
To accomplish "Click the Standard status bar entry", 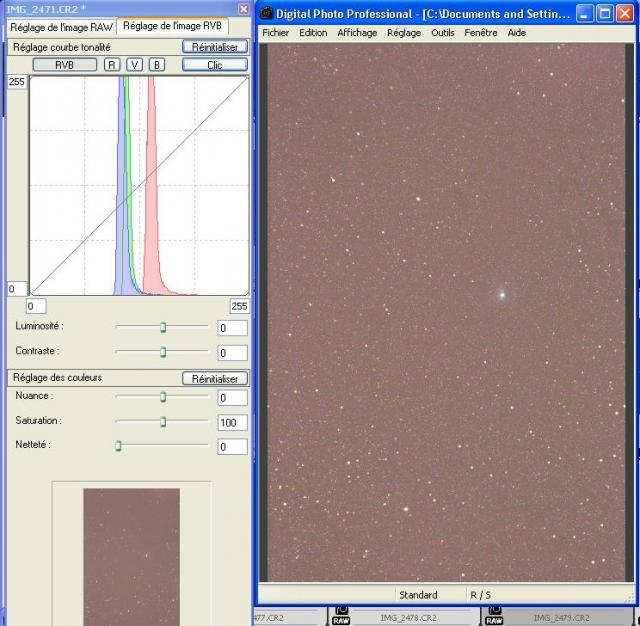I will point(418,595).
